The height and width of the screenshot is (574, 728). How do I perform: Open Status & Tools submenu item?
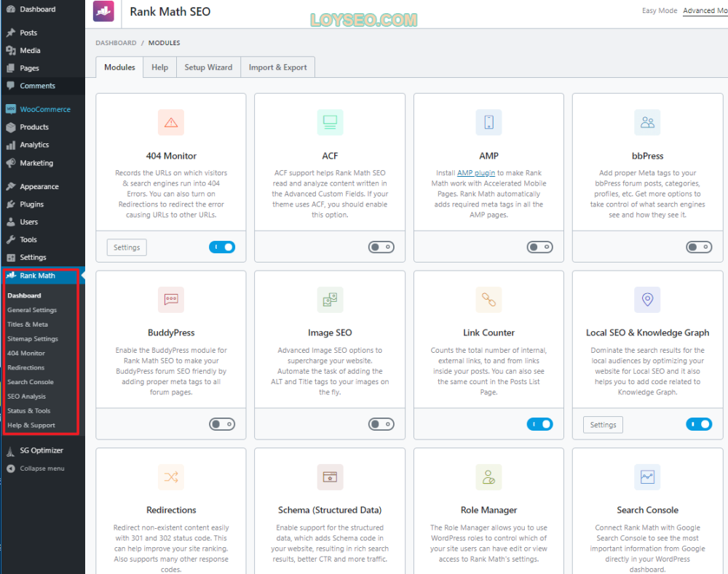tap(29, 410)
